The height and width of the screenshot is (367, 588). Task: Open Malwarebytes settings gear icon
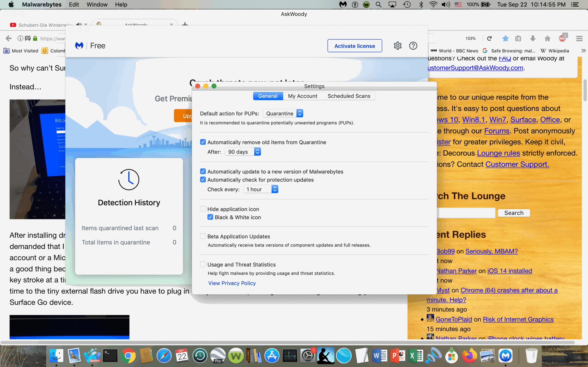398,46
